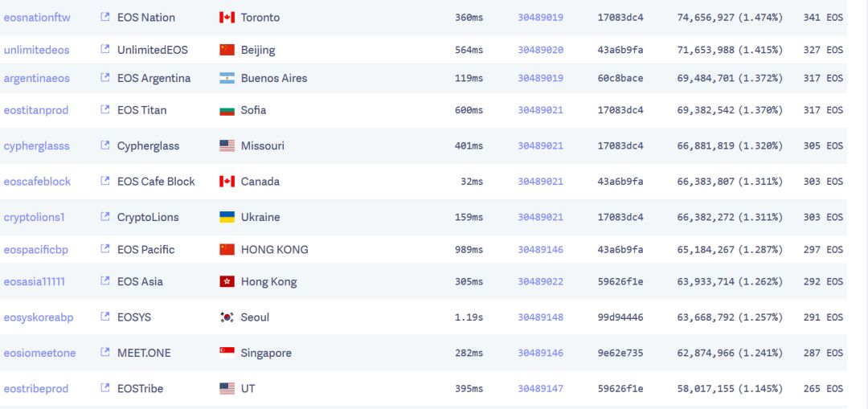This screenshot has height=409, width=868.
Task: Open the eospacificbp account link
Action: click(36, 250)
